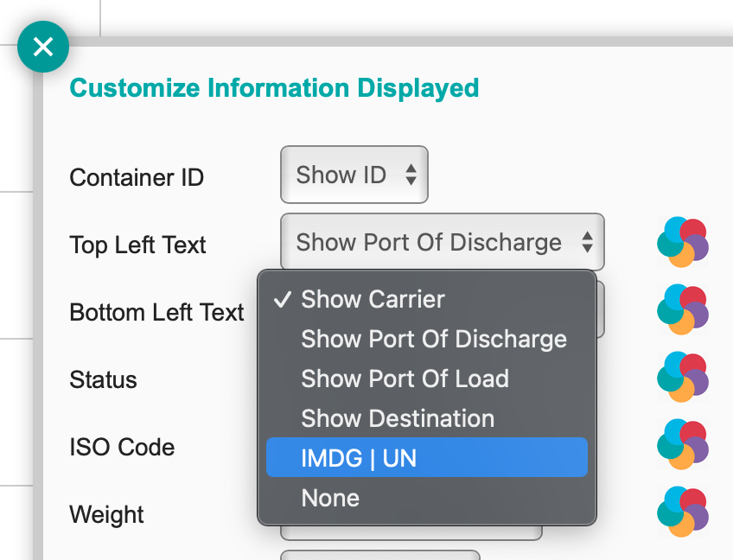Viewport: 733px width, 560px height.
Task: Pick 'Show Port Of Load' option
Action: coord(405,379)
